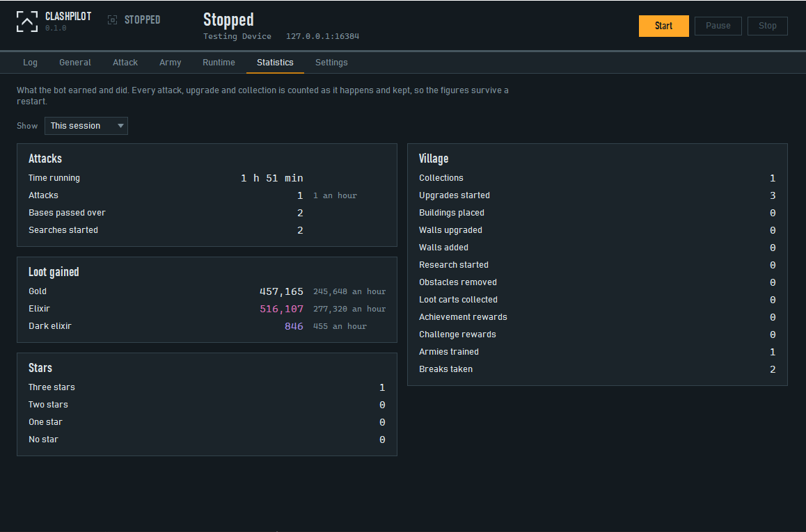
Task: Click the 'Testing Device' label
Action: point(237,36)
